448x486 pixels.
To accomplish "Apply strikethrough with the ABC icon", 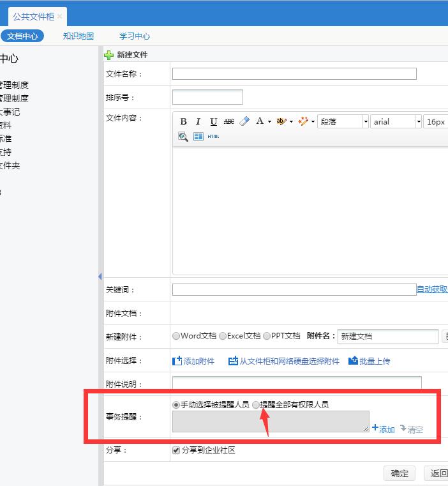I will coord(228,121).
